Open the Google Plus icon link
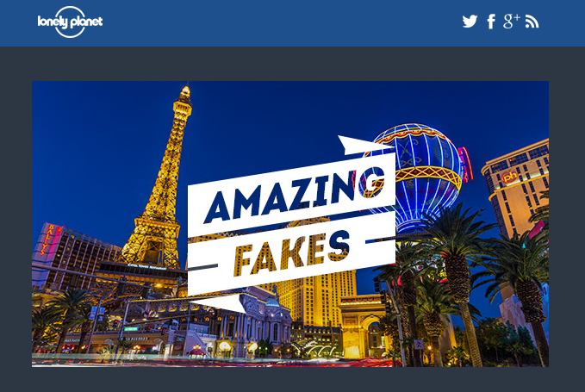585x392 pixels. click(511, 21)
